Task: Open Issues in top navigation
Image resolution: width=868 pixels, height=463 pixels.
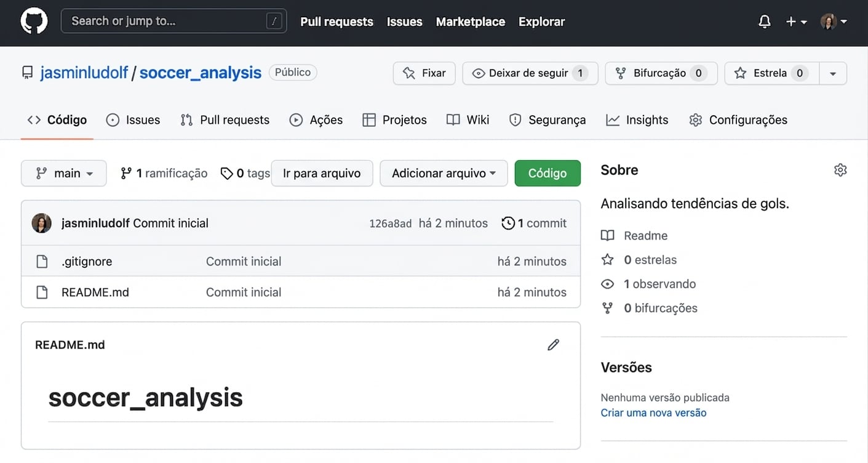Action: [x=404, y=22]
